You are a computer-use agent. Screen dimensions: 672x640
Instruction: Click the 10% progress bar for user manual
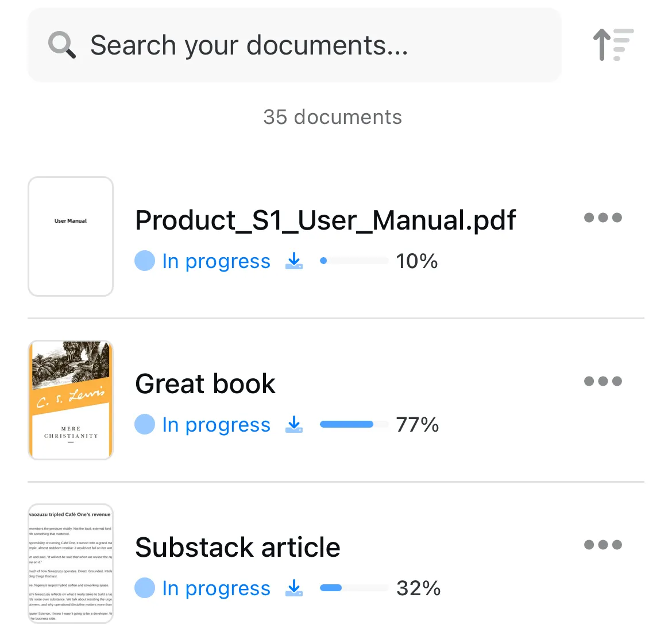(354, 261)
